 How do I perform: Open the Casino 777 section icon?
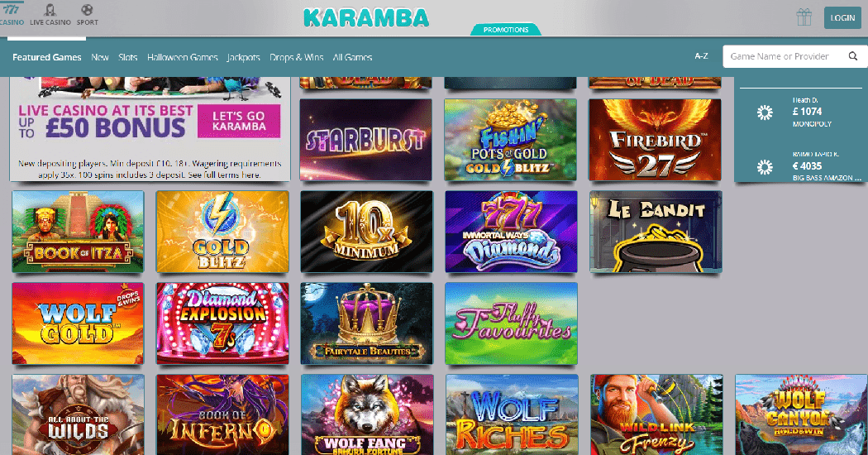click(x=11, y=9)
